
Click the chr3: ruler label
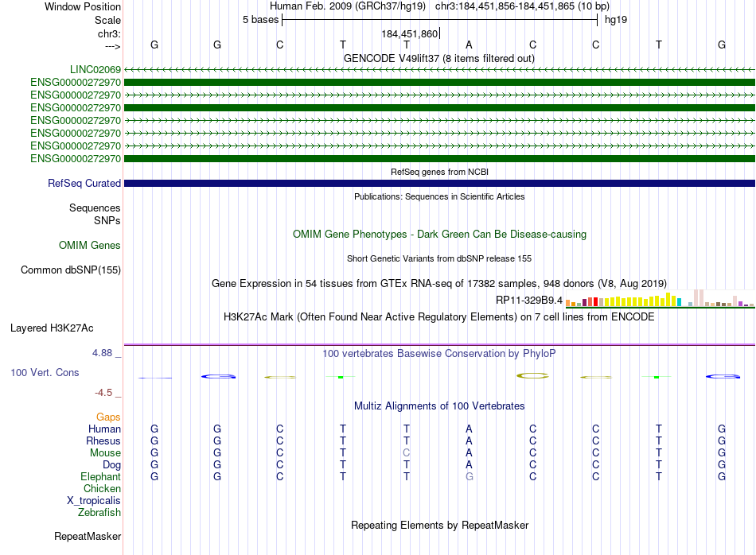109,33
